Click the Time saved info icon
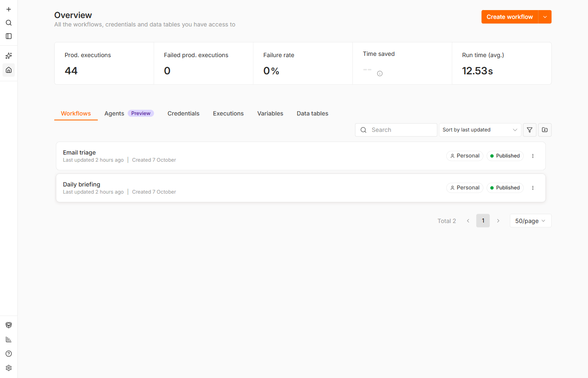588x378 pixels. (380, 73)
